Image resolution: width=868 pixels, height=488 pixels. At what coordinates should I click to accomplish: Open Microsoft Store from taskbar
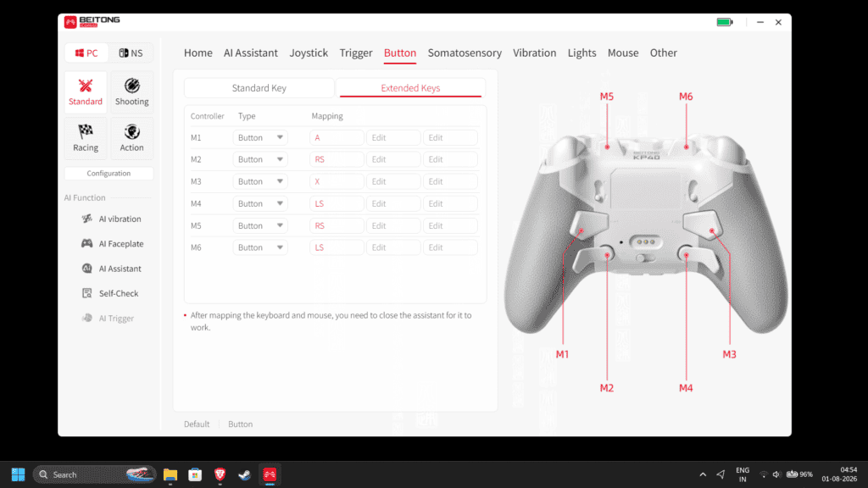pos(195,474)
